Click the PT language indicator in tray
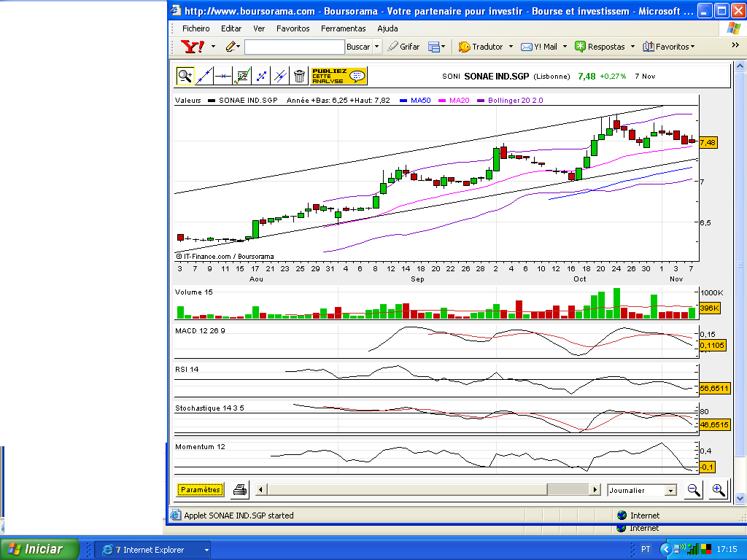Screen dimensions: 747x560 [x=646, y=550]
